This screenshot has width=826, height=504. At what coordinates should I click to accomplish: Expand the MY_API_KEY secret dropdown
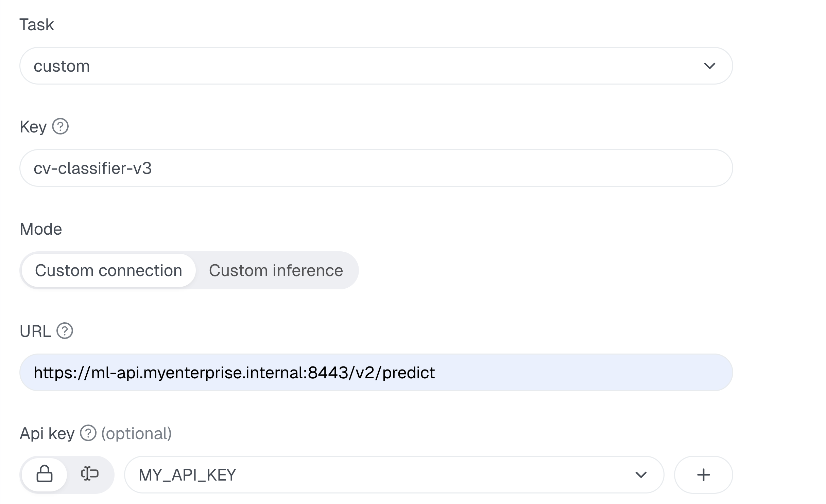tap(394, 474)
